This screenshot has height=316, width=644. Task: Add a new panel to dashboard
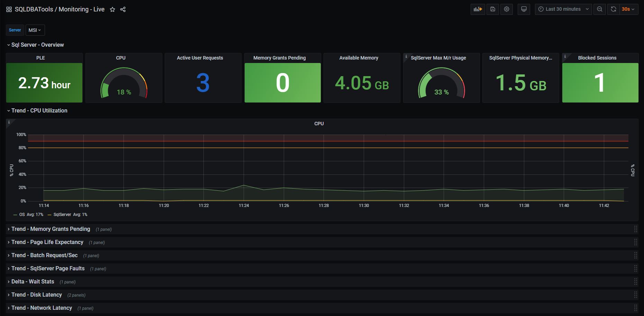(478, 9)
